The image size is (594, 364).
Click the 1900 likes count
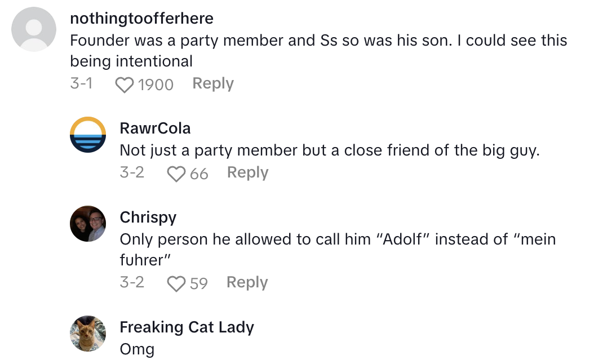[x=156, y=85]
